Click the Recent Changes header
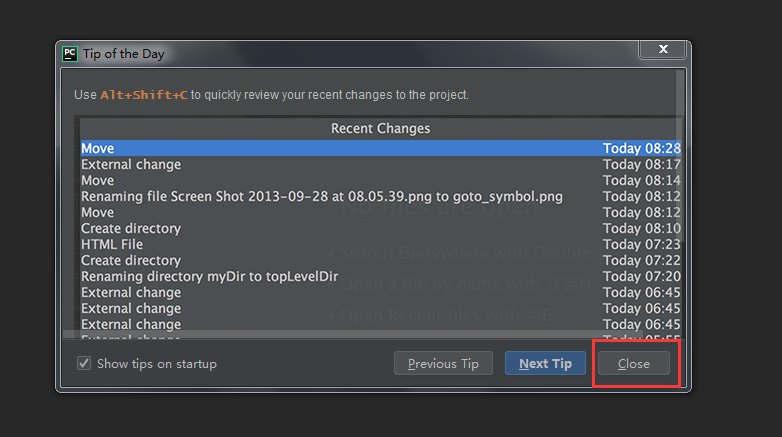The width and height of the screenshot is (782, 437). click(x=381, y=128)
